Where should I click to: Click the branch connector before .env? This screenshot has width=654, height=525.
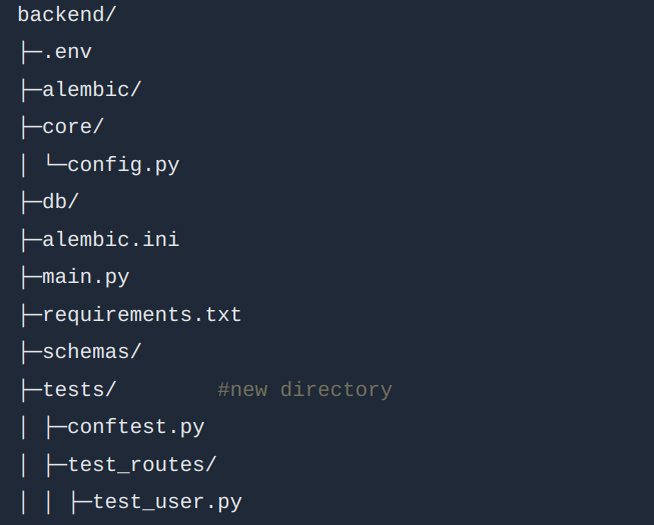tap(32, 52)
